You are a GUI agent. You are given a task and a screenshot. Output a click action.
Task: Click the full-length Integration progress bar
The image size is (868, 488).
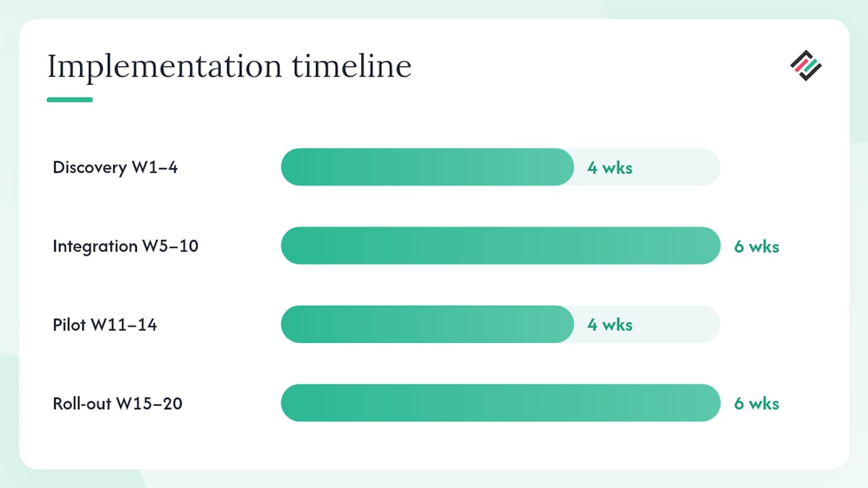[500, 245]
